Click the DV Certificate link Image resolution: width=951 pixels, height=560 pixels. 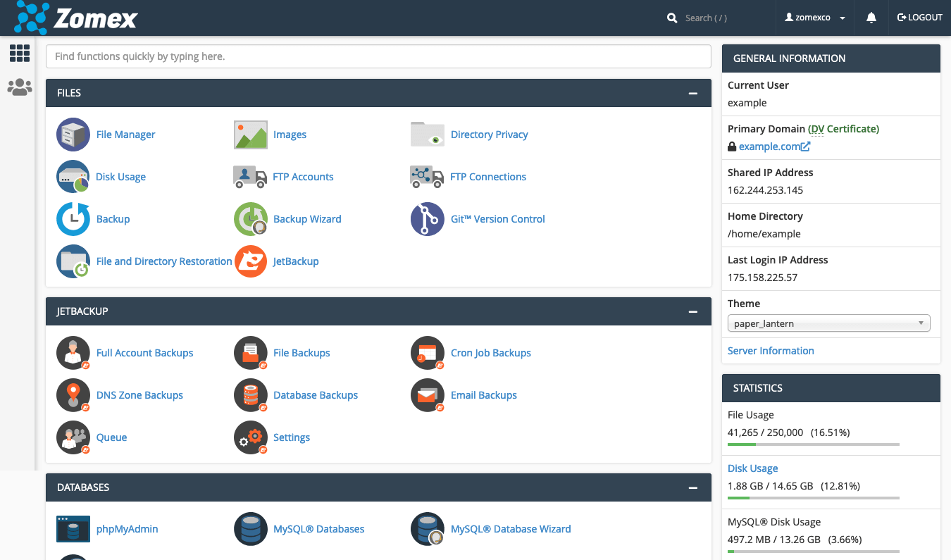click(843, 129)
